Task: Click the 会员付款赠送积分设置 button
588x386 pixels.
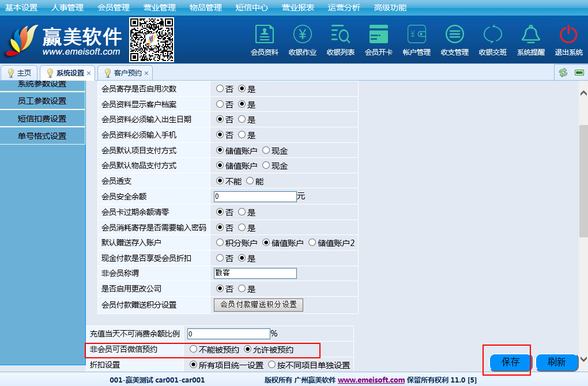Action: [258, 304]
